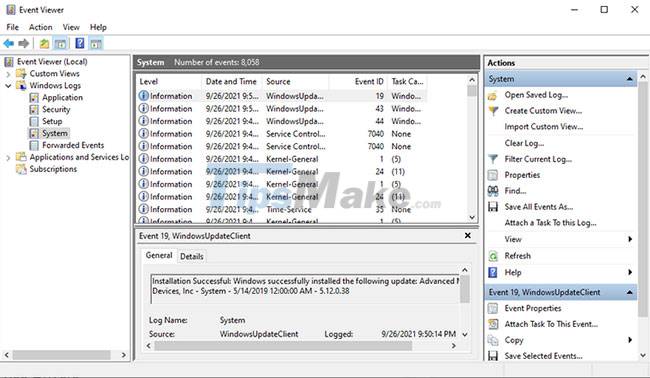Open Help via blue question toolbar icon

point(80,43)
